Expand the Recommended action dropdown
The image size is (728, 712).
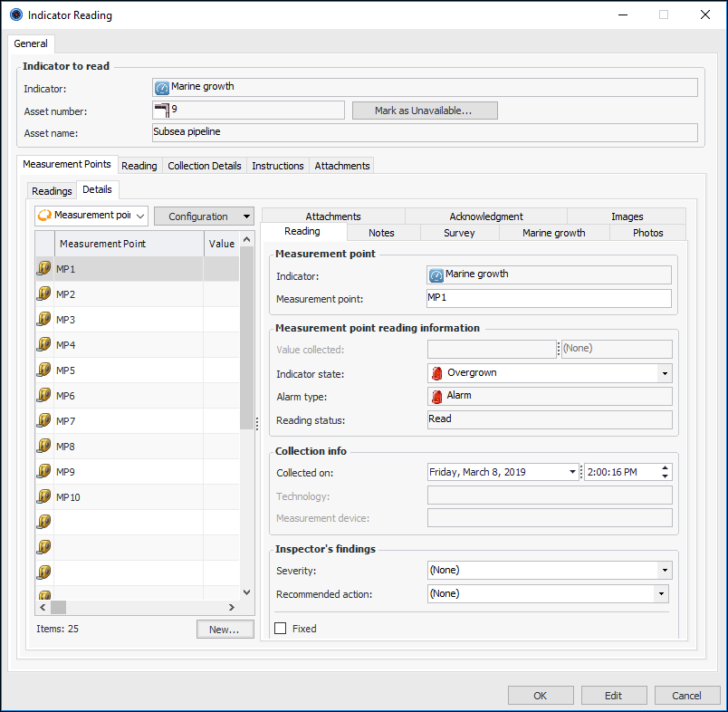[x=662, y=594]
